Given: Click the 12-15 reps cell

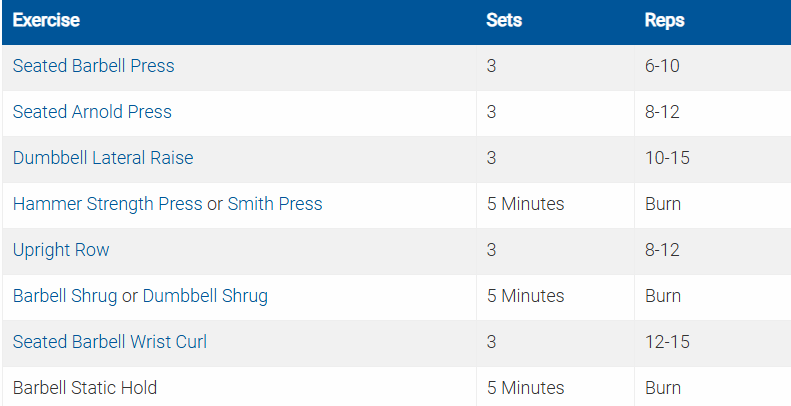Looking at the screenshot, I should coord(667,342).
